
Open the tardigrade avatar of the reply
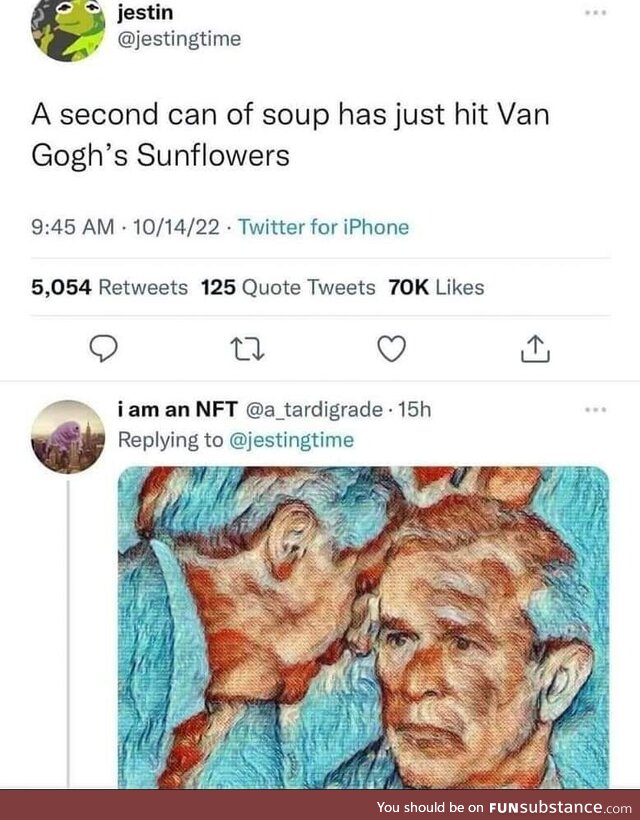68,436
